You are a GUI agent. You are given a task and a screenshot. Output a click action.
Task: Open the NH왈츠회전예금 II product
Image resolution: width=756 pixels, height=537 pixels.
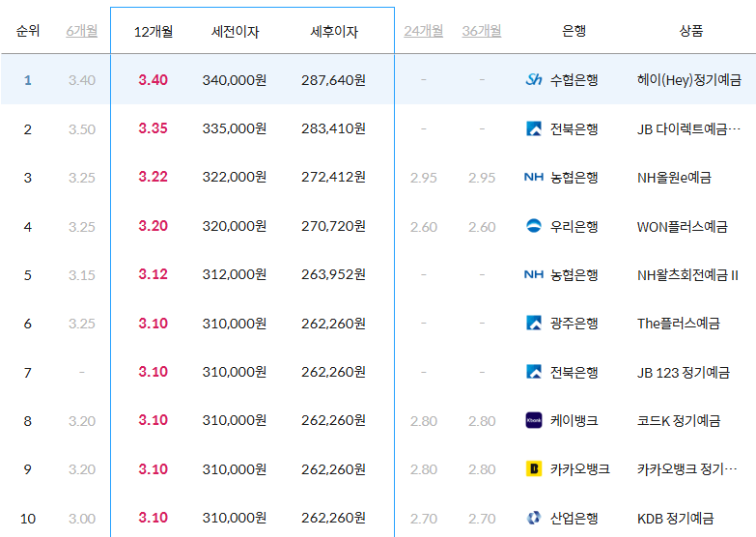(687, 275)
